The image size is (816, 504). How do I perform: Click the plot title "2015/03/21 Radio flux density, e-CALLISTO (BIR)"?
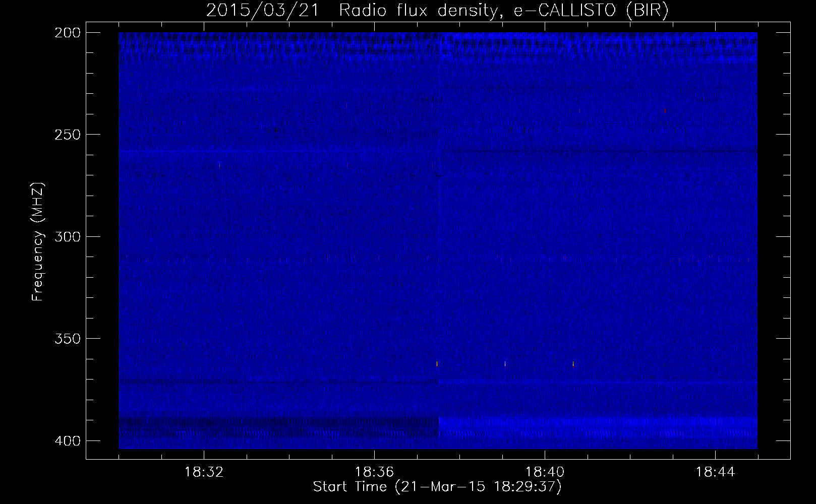click(x=437, y=11)
